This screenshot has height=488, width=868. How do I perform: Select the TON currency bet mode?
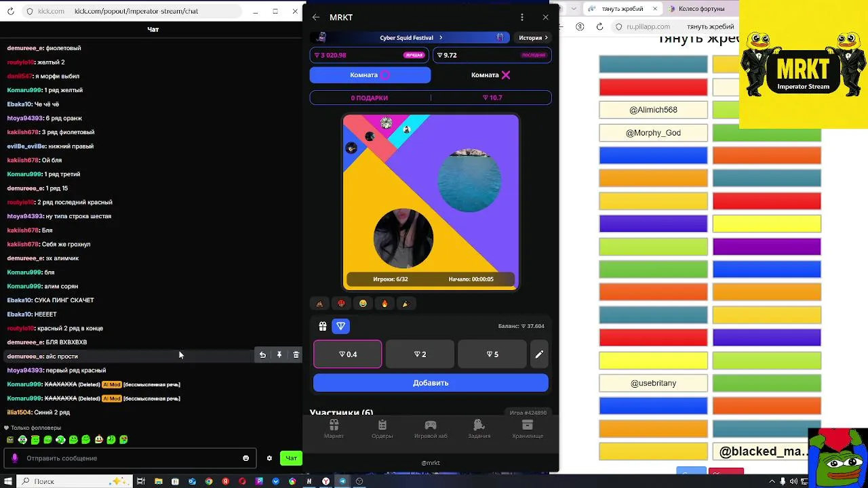tap(341, 326)
